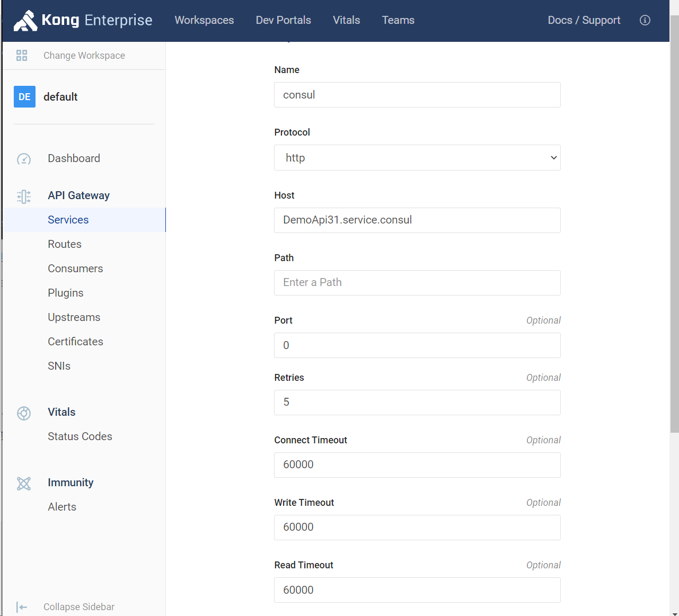
Task: Click the Vitals lifebuoy icon
Action: tap(24, 413)
